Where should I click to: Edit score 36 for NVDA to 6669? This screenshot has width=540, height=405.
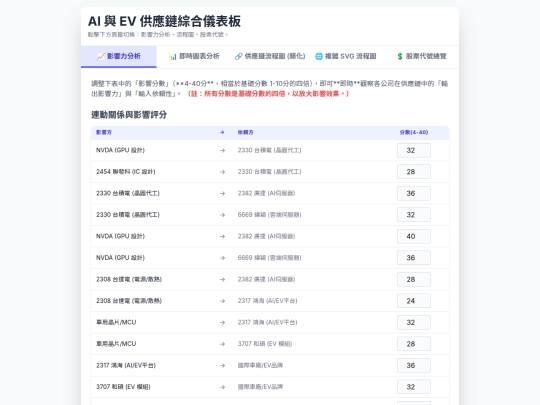pos(414,258)
